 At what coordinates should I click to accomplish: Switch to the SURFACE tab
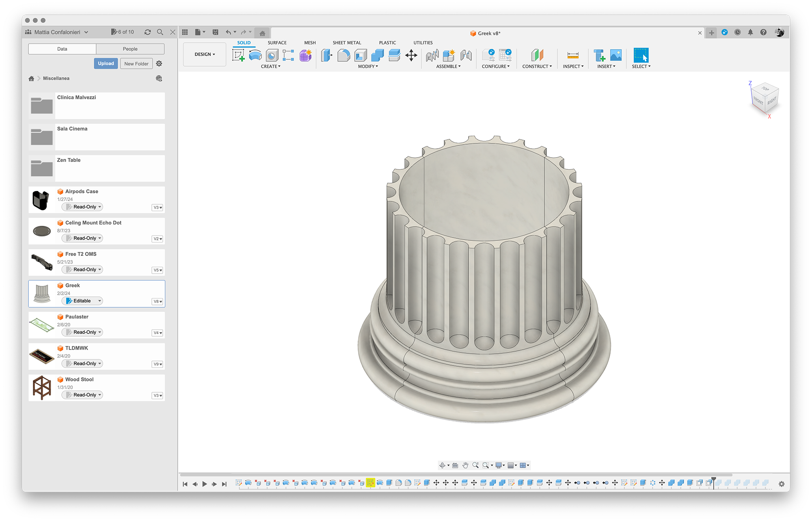(277, 43)
